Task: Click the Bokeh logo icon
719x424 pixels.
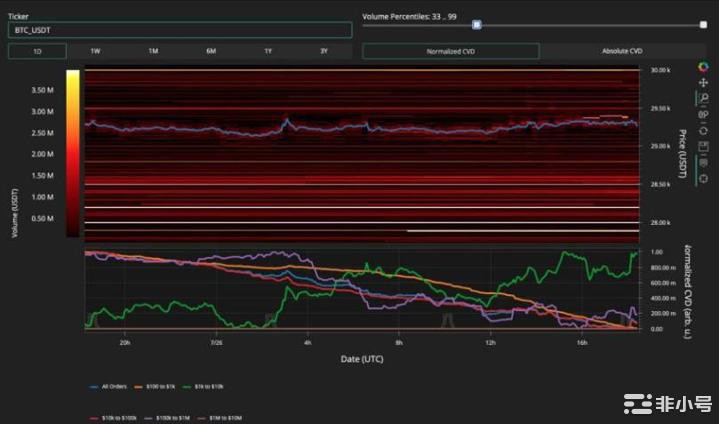Action: (703, 67)
